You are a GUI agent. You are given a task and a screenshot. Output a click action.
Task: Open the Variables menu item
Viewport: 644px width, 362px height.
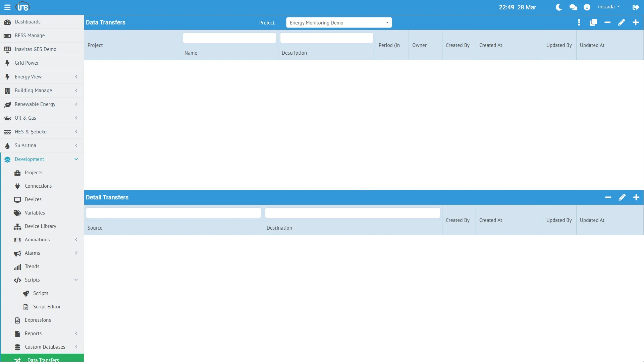35,213
